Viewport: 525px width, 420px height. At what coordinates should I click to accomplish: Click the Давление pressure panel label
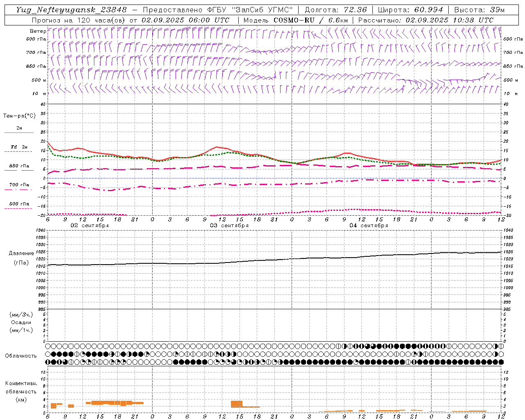(21, 253)
